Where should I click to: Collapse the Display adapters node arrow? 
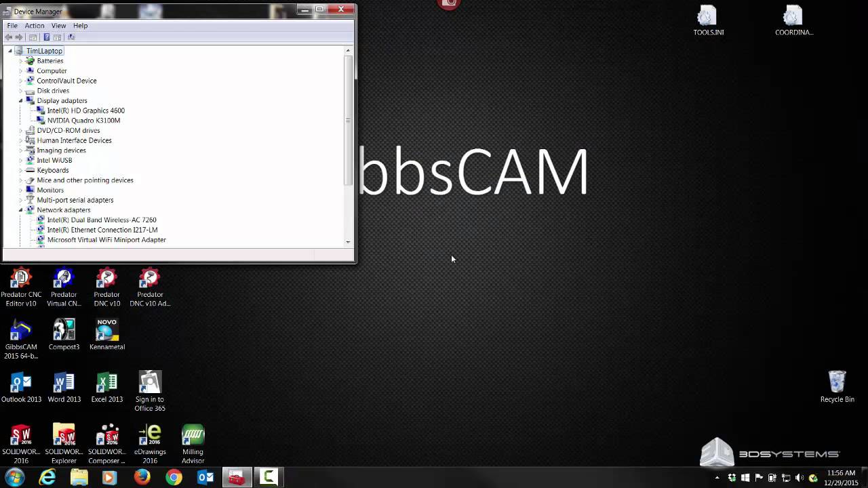tap(21, 100)
